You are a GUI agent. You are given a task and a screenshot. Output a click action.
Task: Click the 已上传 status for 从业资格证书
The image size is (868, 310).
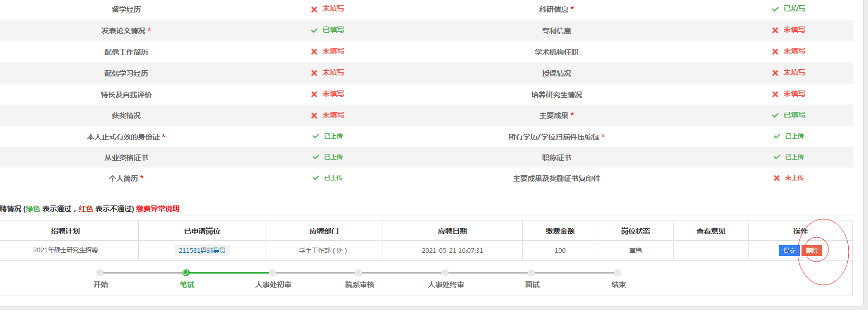[x=333, y=157]
